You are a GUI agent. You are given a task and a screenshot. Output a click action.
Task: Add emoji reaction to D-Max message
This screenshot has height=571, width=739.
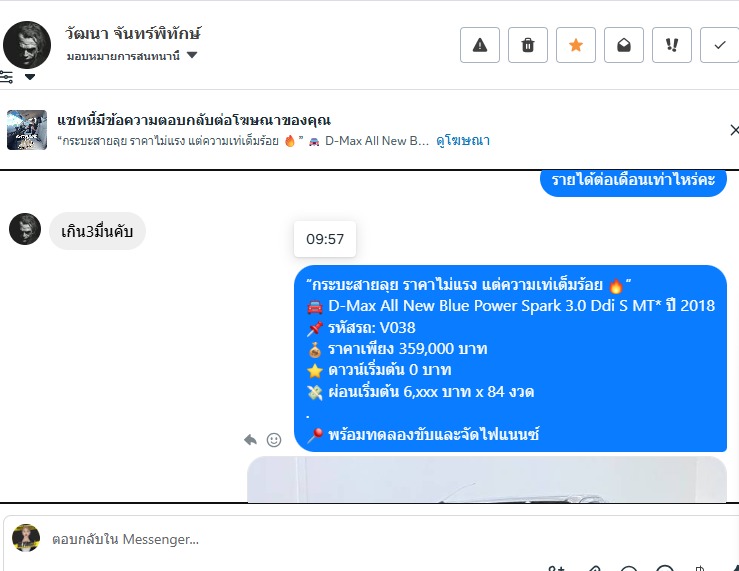coord(274,440)
